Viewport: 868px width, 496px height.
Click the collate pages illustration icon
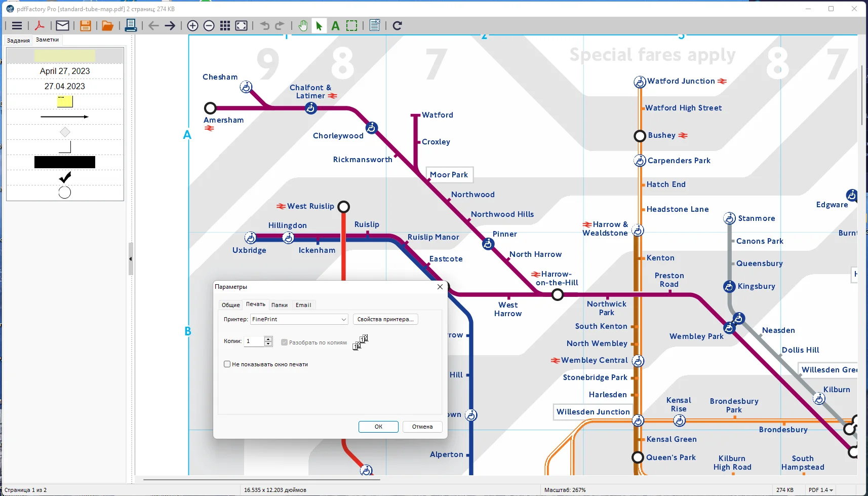360,342
